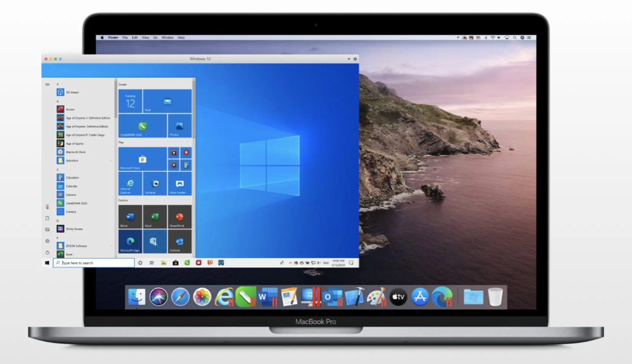632x364 pixels.
Task: Open CorelDRAW on the Windows taskbar
Action: 187,263
